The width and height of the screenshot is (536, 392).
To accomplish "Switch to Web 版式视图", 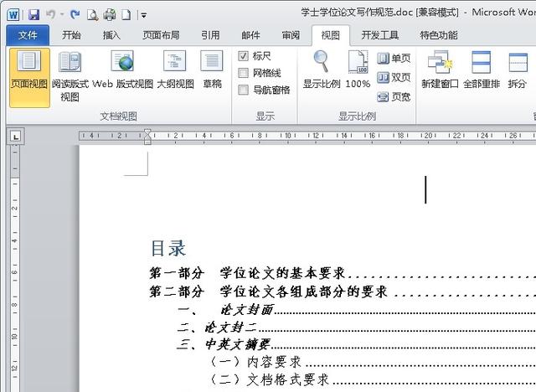I will click(123, 70).
